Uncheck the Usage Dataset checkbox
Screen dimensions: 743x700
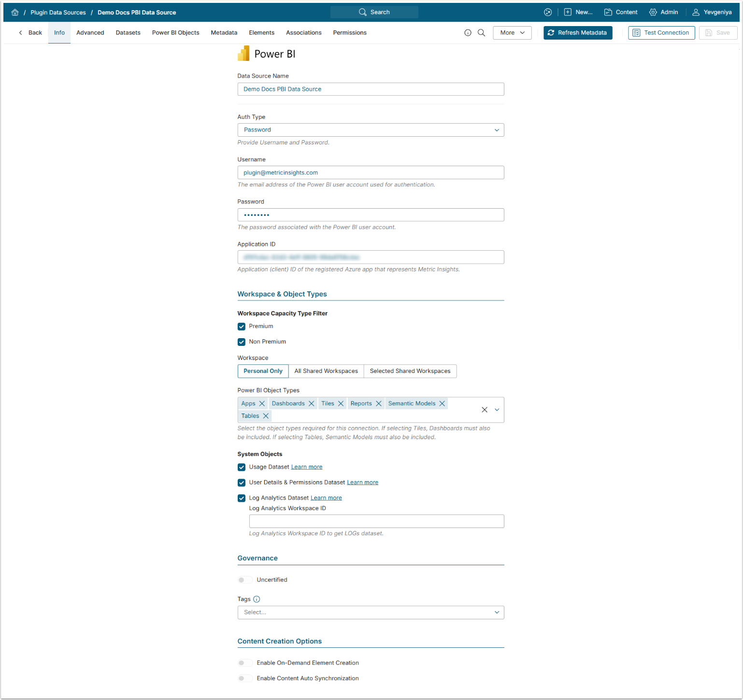[242, 467]
